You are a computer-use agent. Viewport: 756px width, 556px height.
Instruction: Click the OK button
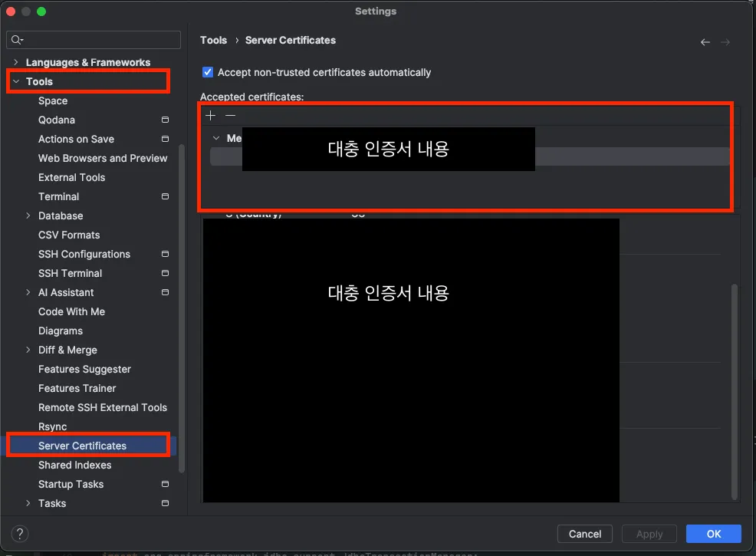714,534
